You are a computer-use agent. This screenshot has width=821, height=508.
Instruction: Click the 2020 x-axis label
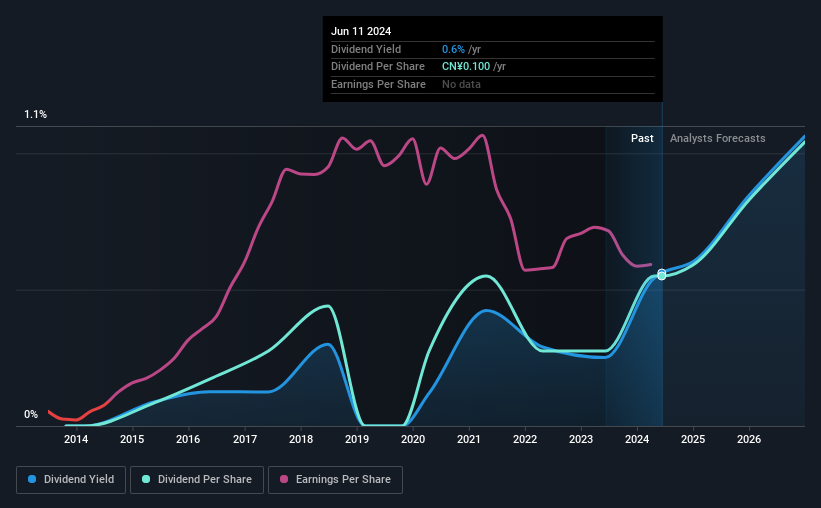413,439
